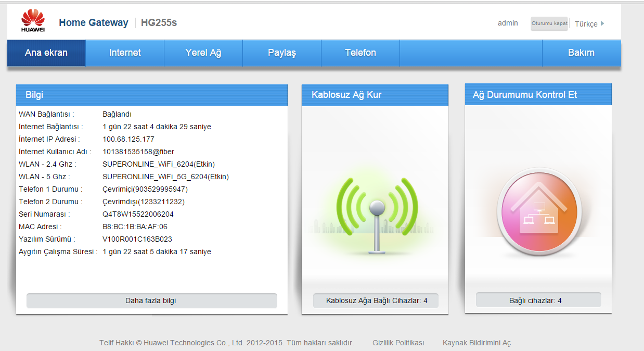Open the Telefon tab

tap(360, 53)
